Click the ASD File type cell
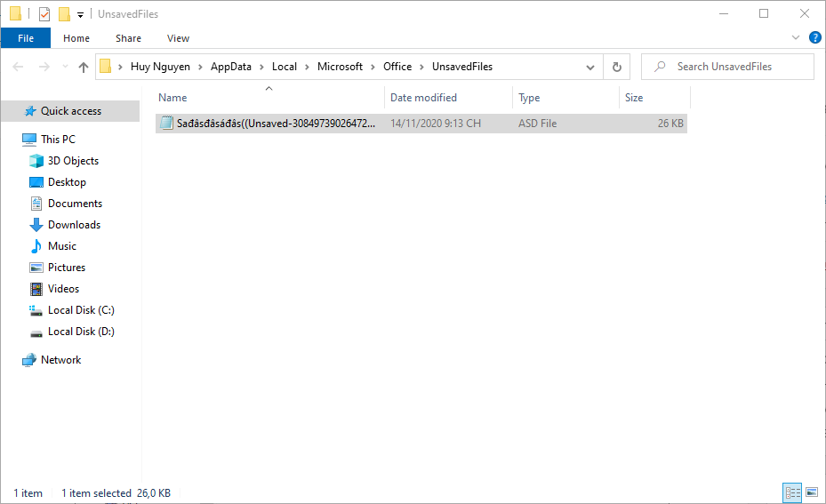The width and height of the screenshot is (826, 504). pyautogui.click(x=537, y=124)
